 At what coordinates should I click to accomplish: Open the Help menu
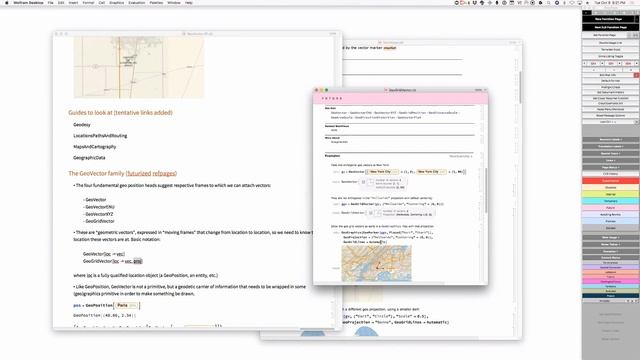[189, 2]
